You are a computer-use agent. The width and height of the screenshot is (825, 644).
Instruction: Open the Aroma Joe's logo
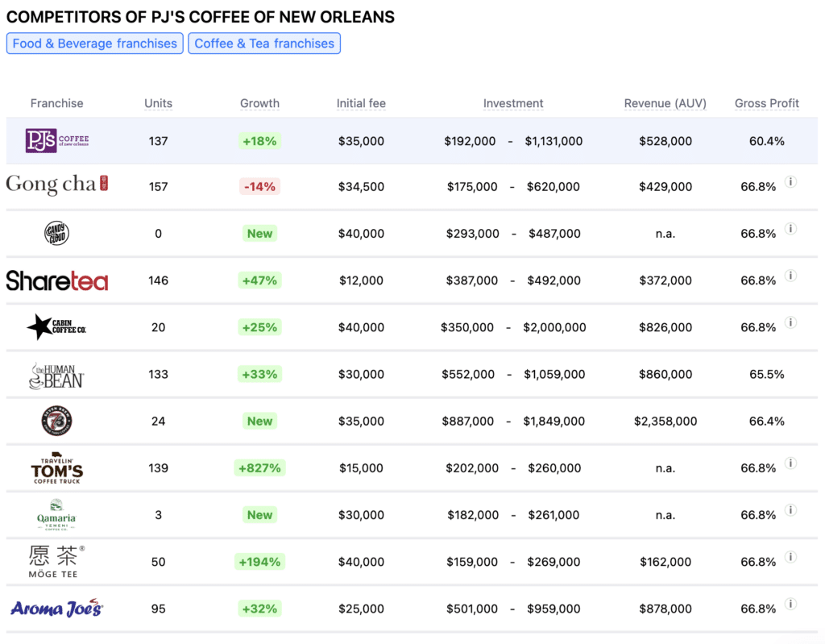coord(57,609)
